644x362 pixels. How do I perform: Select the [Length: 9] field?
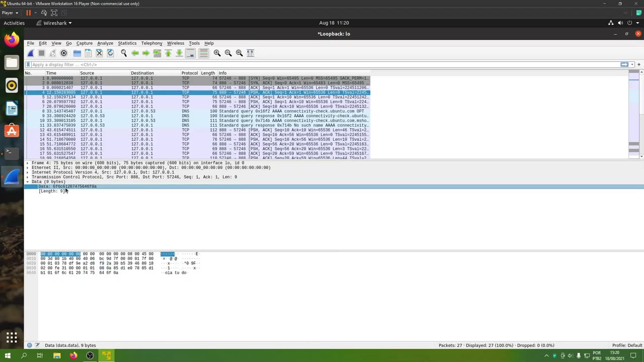[52, 191]
